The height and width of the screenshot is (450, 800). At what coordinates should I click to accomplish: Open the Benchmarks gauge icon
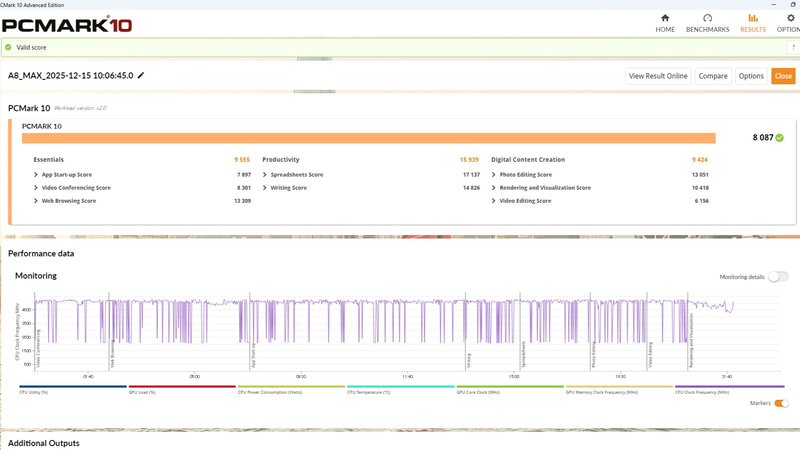pyautogui.click(x=707, y=18)
